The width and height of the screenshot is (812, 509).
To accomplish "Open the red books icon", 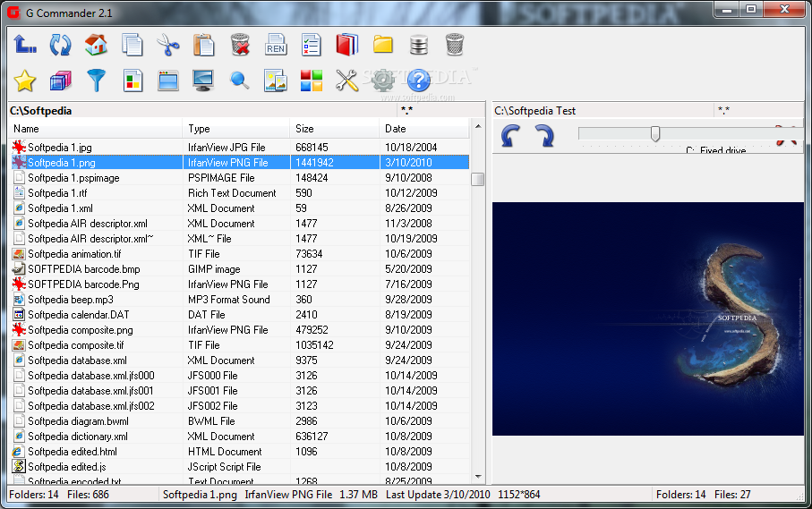I will pyautogui.click(x=347, y=45).
